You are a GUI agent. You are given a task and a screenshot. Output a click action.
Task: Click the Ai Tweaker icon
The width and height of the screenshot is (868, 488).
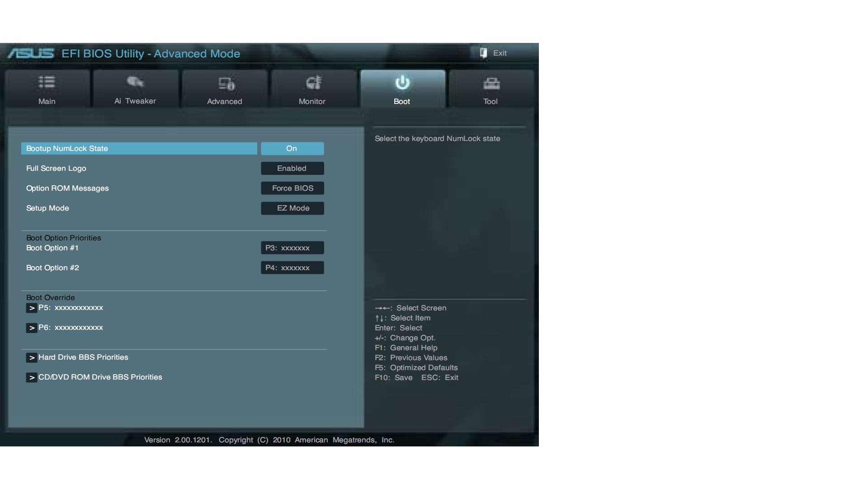click(135, 82)
